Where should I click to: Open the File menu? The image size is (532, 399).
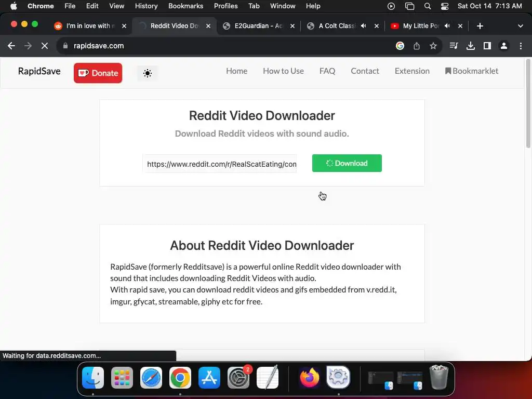click(70, 6)
